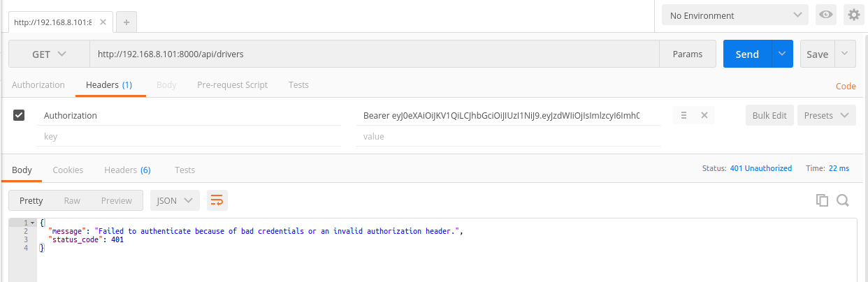
Task: Search response body with magnifier icon
Action: point(843,200)
